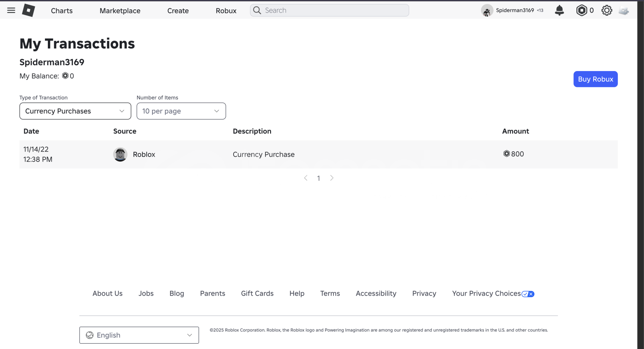The width and height of the screenshot is (644, 349).
Task: Click the privacy choices toggle icon
Action: tap(528, 294)
